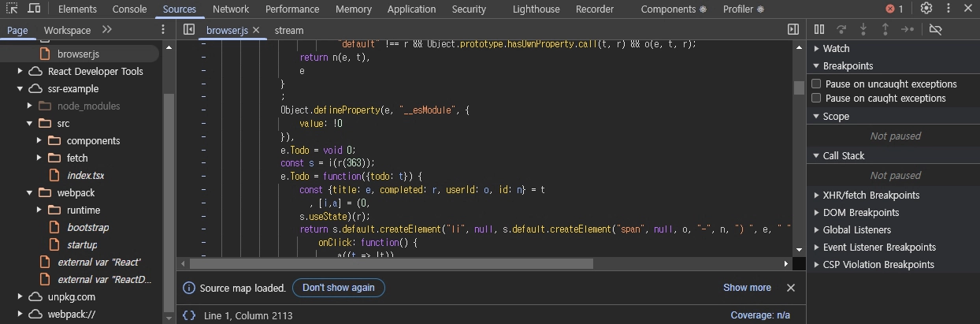
Task: Pause script execution button
Action: tap(819, 29)
